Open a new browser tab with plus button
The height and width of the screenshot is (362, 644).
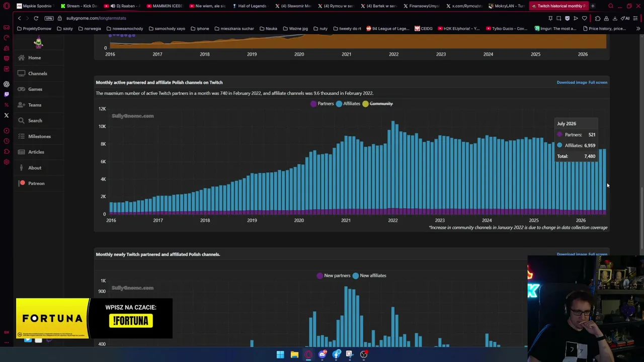593,6
